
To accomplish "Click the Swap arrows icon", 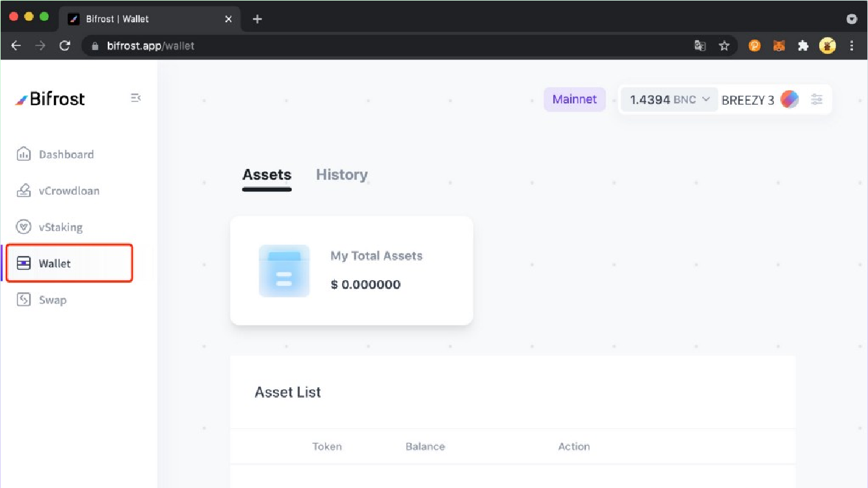I will [x=23, y=300].
